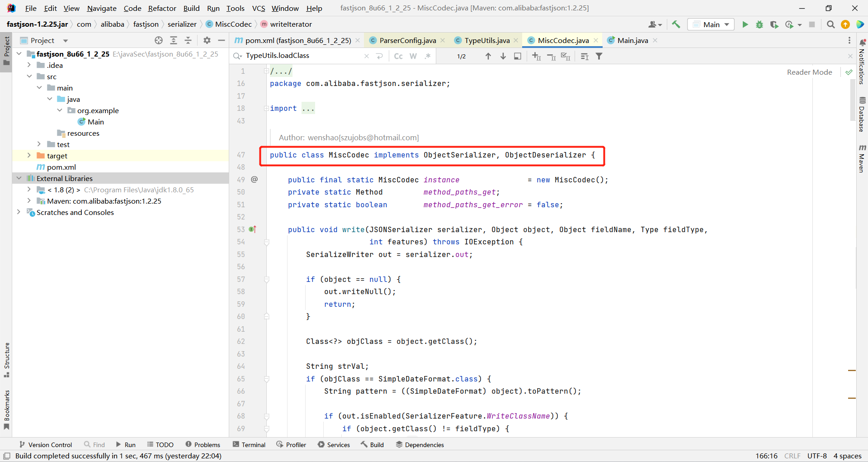This screenshot has width=868, height=462.
Task: Open the Dependencies tool window
Action: pyautogui.click(x=420, y=445)
